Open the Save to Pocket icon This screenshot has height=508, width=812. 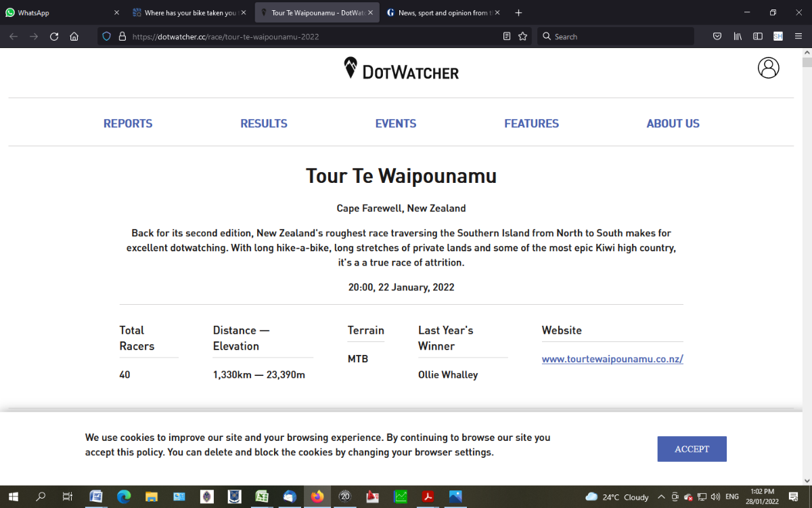click(x=717, y=37)
